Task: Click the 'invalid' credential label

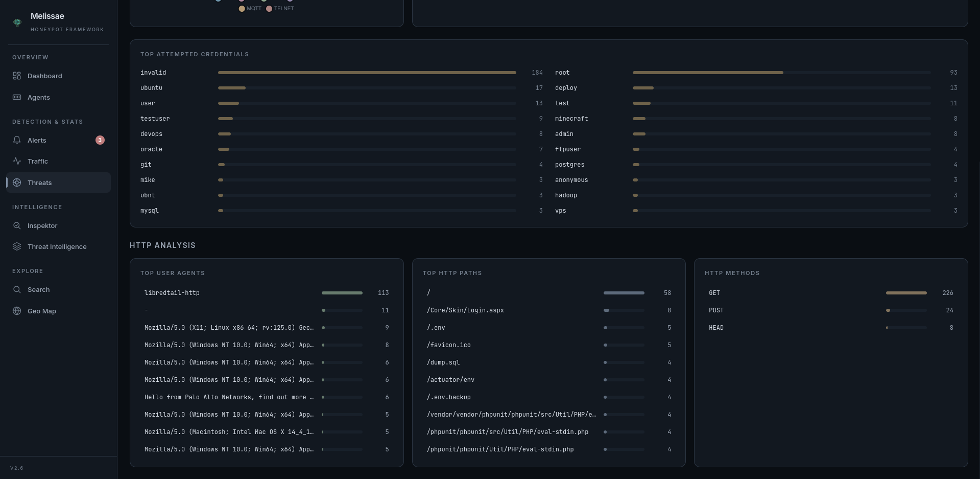Action: [153, 73]
